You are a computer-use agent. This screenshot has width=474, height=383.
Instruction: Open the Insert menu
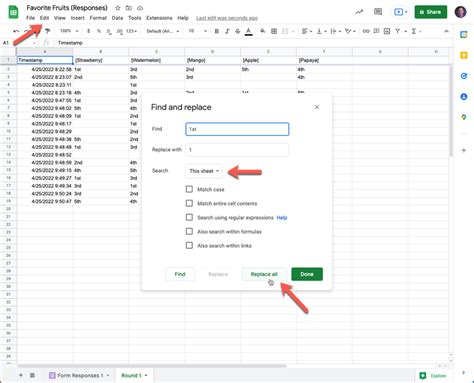tap(77, 18)
